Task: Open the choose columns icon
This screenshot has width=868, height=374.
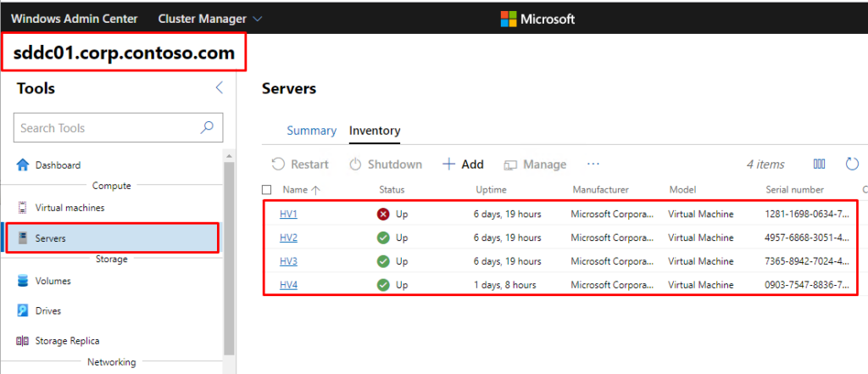Action: [820, 164]
